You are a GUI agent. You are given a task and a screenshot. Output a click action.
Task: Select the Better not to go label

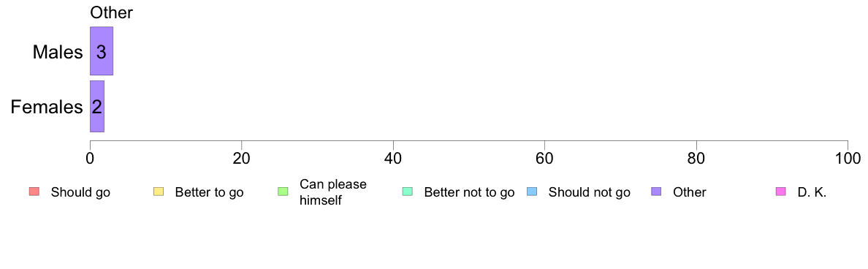[x=469, y=193]
